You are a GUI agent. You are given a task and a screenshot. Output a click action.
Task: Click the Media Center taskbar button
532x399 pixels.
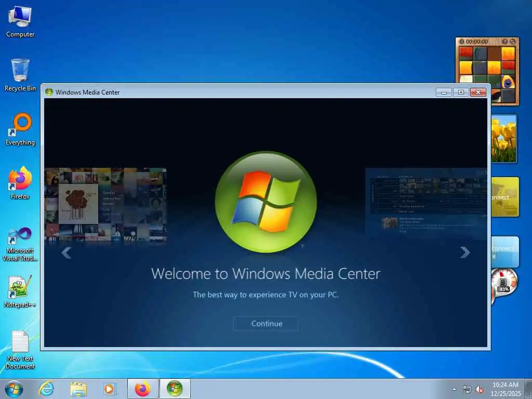[x=175, y=389]
